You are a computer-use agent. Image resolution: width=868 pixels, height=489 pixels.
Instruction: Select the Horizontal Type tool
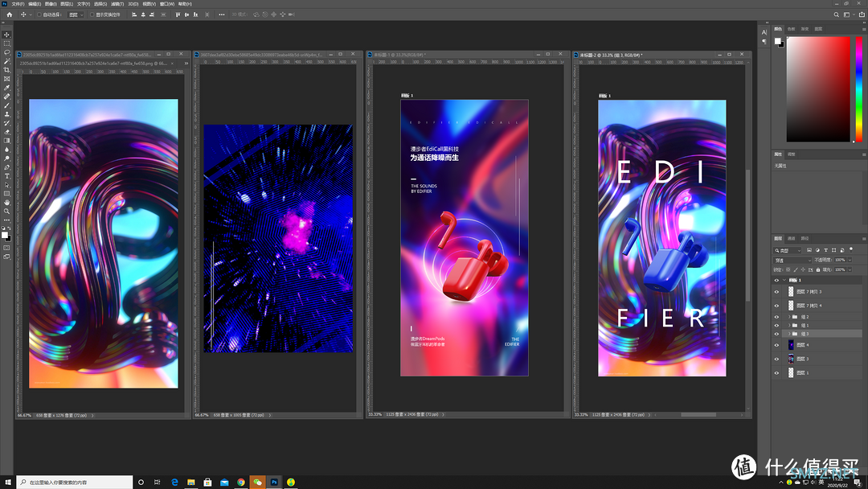pyautogui.click(x=6, y=176)
